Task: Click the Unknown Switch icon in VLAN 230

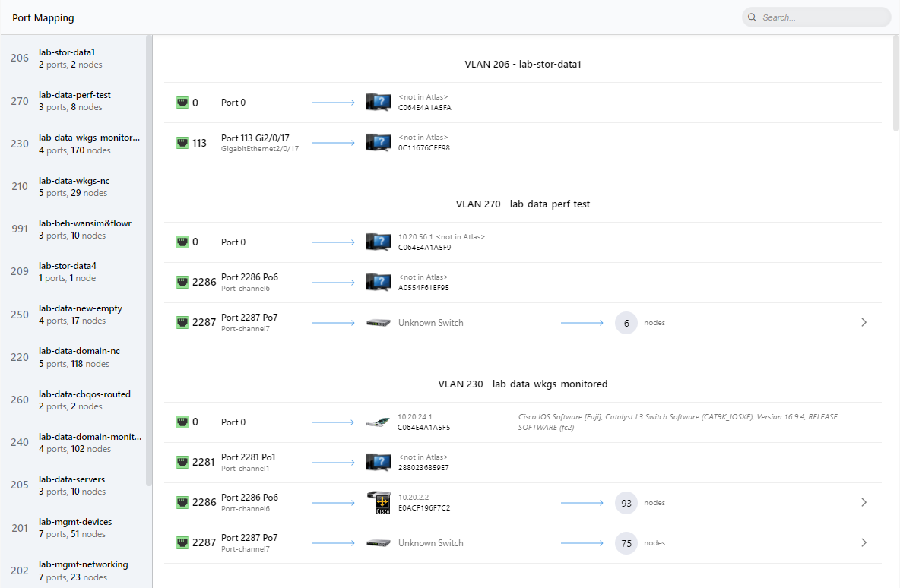Action: click(x=379, y=543)
